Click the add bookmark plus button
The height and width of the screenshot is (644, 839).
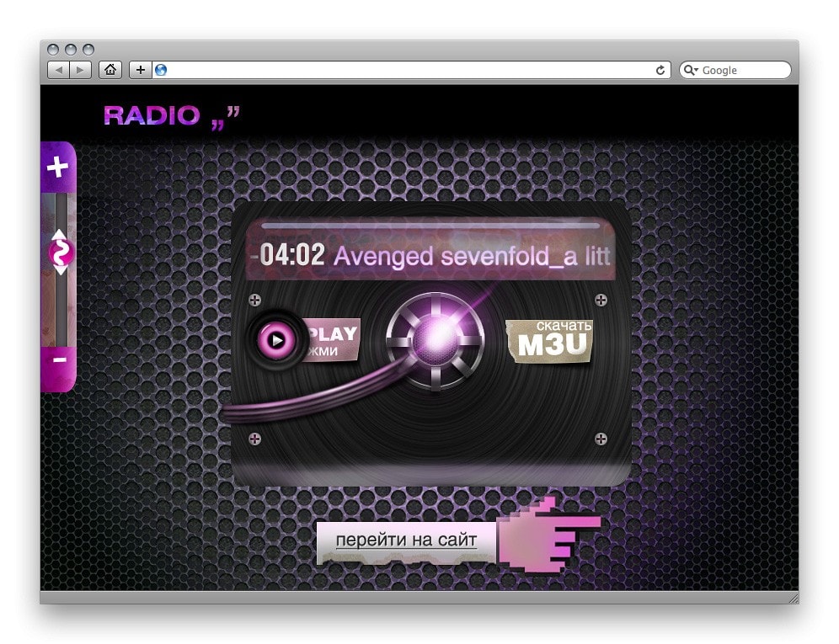[x=140, y=71]
